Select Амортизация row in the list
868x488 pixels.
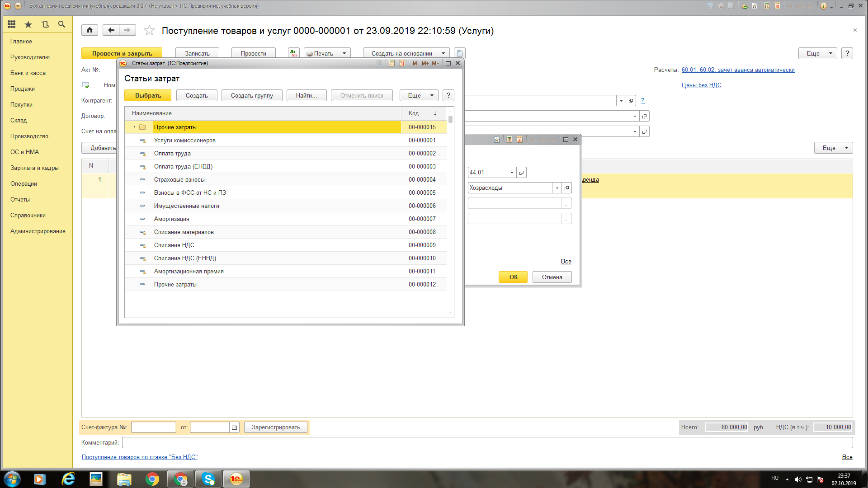click(172, 219)
